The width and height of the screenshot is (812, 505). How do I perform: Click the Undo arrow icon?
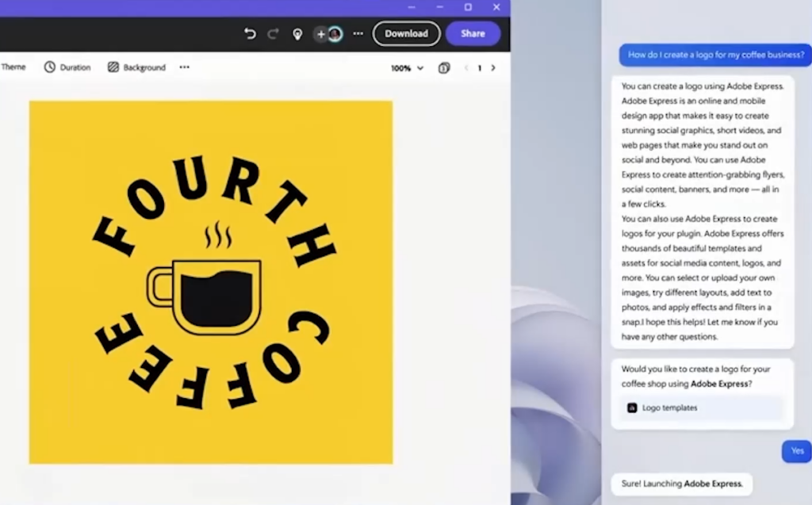pyautogui.click(x=250, y=34)
